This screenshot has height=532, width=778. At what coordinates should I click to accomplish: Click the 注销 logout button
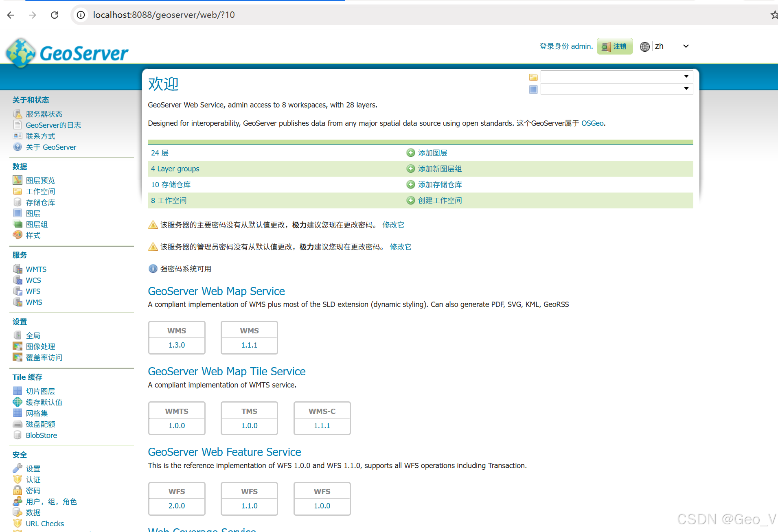(x=615, y=46)
